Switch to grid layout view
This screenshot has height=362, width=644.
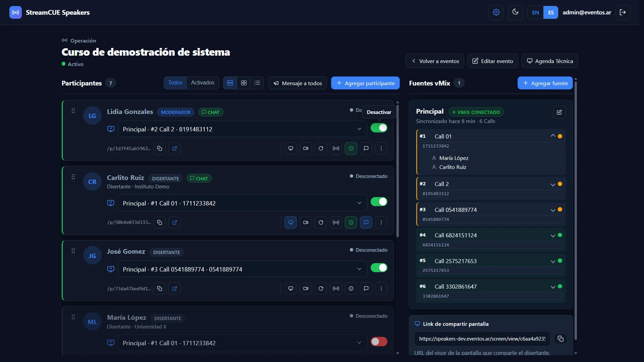pyautogui.click(x=244, y=83)
